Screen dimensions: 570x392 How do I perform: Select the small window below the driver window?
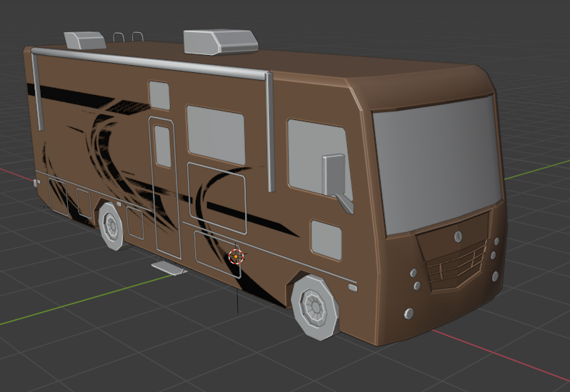click(326, 240)
